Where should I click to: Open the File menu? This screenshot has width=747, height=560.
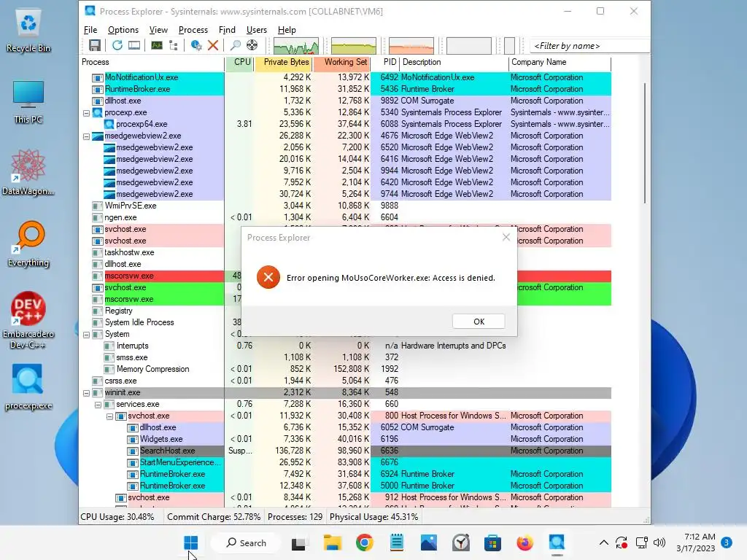(x=90, y=29)
